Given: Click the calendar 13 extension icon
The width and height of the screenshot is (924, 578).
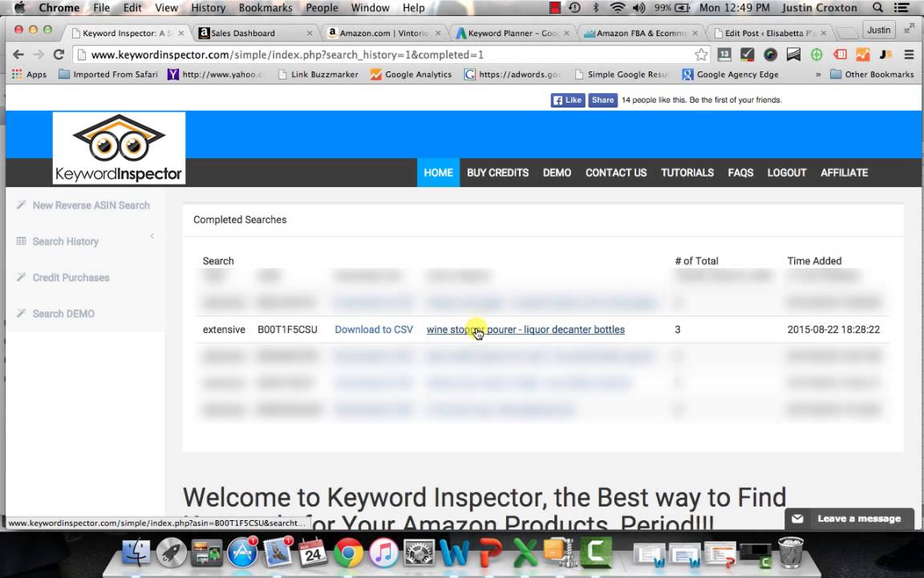Looking at the screenshot, I should pos(724,55).
